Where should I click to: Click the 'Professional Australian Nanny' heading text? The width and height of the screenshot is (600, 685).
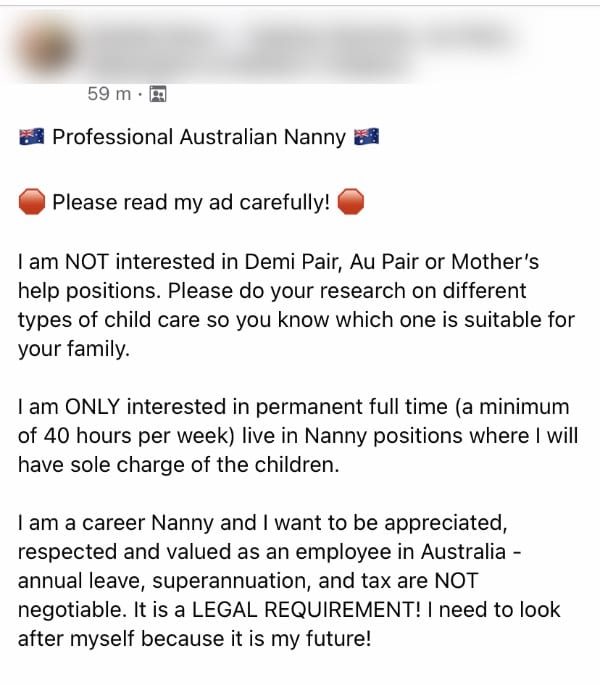[199, 137]
